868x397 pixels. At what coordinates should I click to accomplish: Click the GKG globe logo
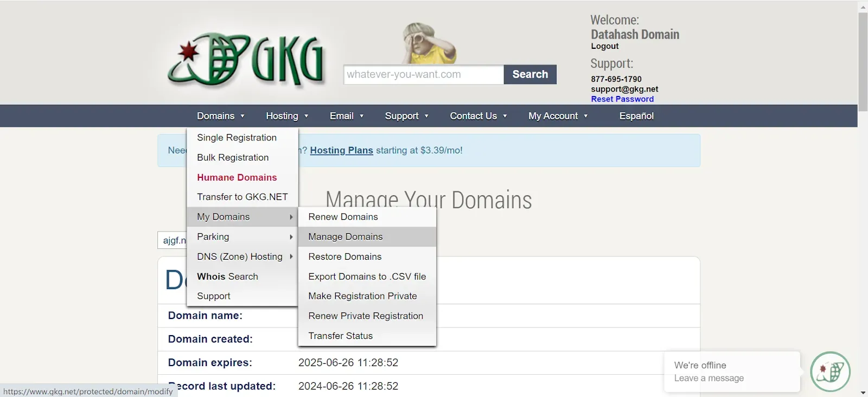coord(247,60)
